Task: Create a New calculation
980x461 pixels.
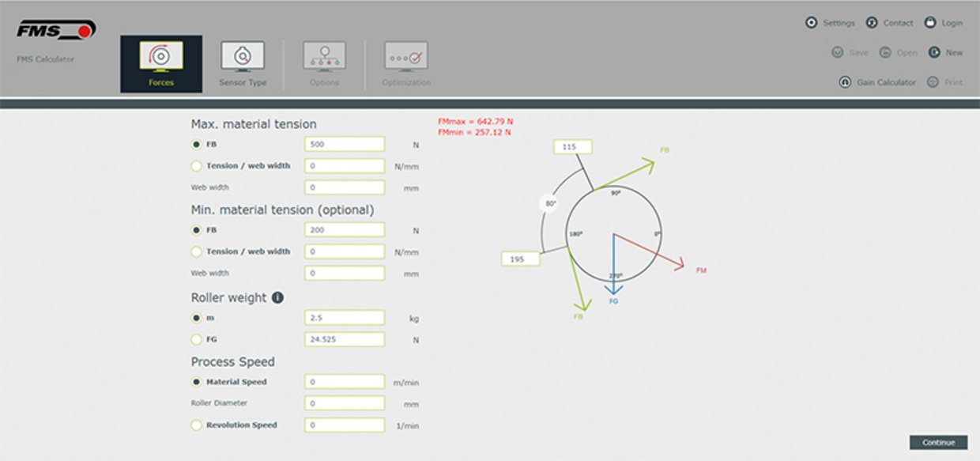Action: 935,53
